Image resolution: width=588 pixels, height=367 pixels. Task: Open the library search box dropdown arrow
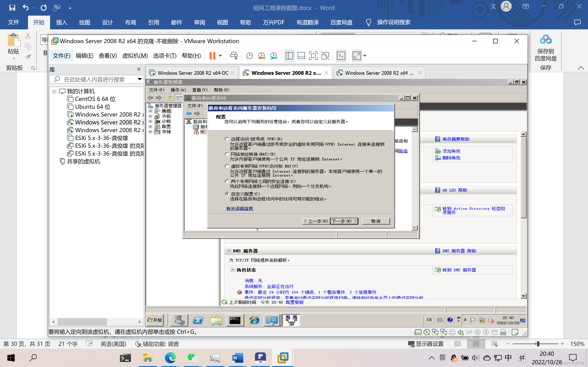point(139,79)
